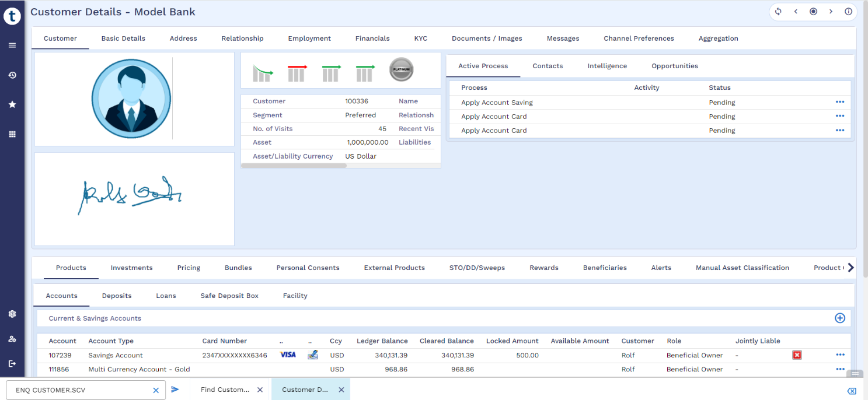This screenshot has width=868, height=400.
Task: Open the history clock icon in sidebar
Action: [x=12, y=75]
